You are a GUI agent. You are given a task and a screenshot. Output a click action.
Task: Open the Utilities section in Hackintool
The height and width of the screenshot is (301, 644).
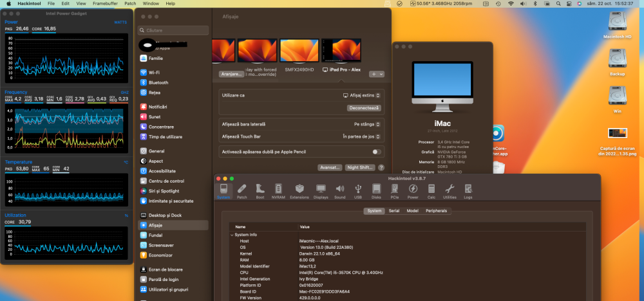pyautogui.click(x=450, y=192)
